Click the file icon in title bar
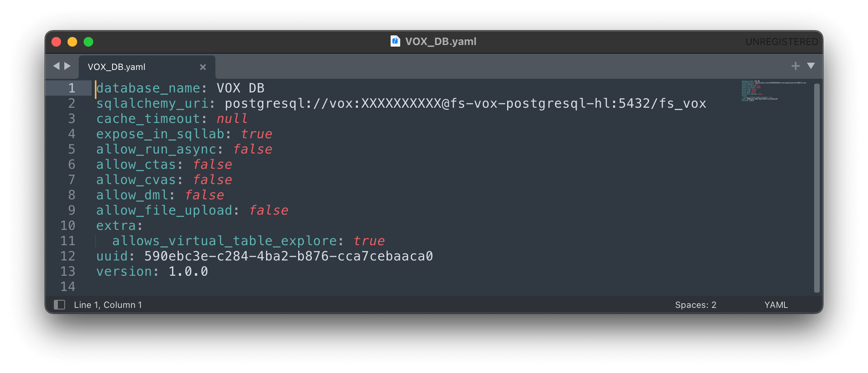 click(x=395, y=41)
